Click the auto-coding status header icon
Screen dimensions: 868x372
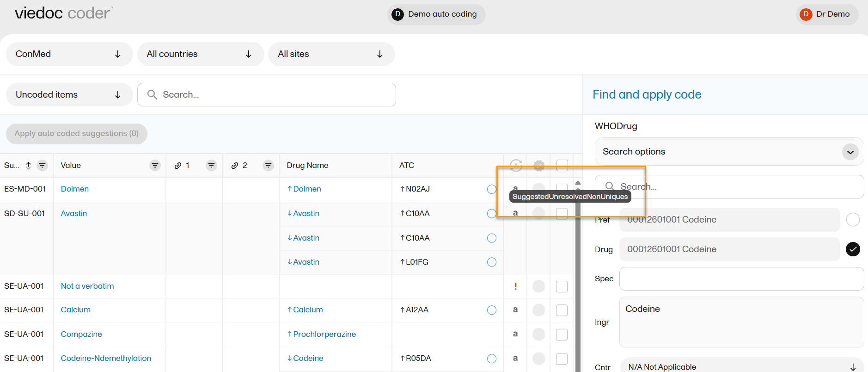(516, 165)
